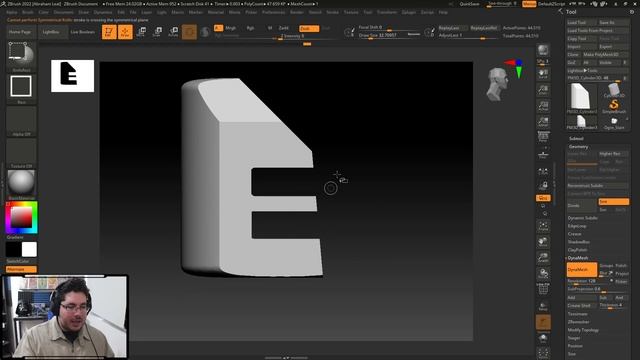This screenshot has width=640, height=360.
Task: Toggle the Zadd mode
Action: 283,28
